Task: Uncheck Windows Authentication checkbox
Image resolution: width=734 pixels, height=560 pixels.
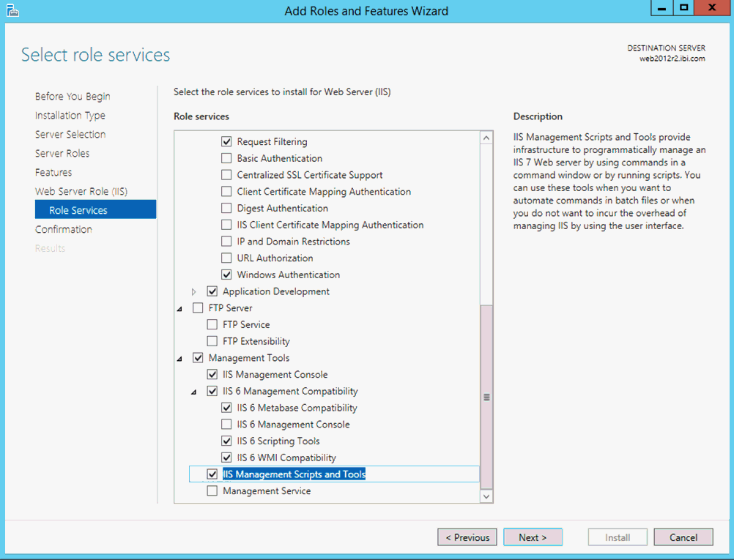Action: click(x=226, y=275)
